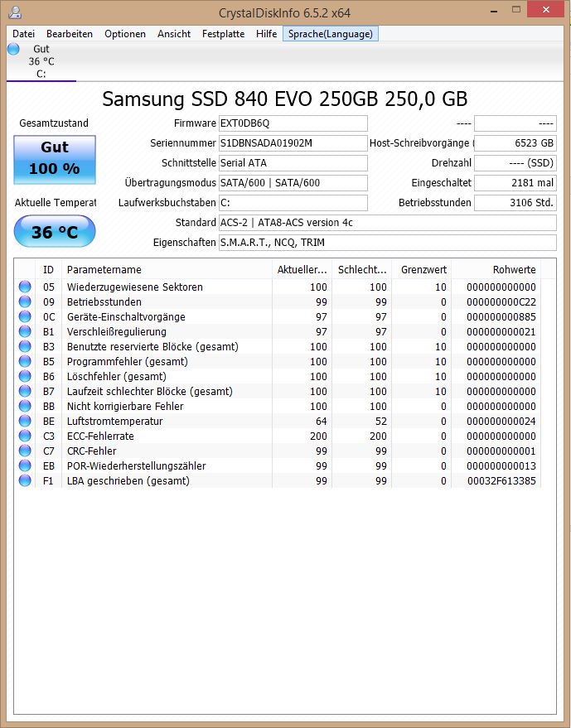Click the Samsung SSD 840 EVO title text
Viewport: 571px width, 728px height.
(285, 99)
